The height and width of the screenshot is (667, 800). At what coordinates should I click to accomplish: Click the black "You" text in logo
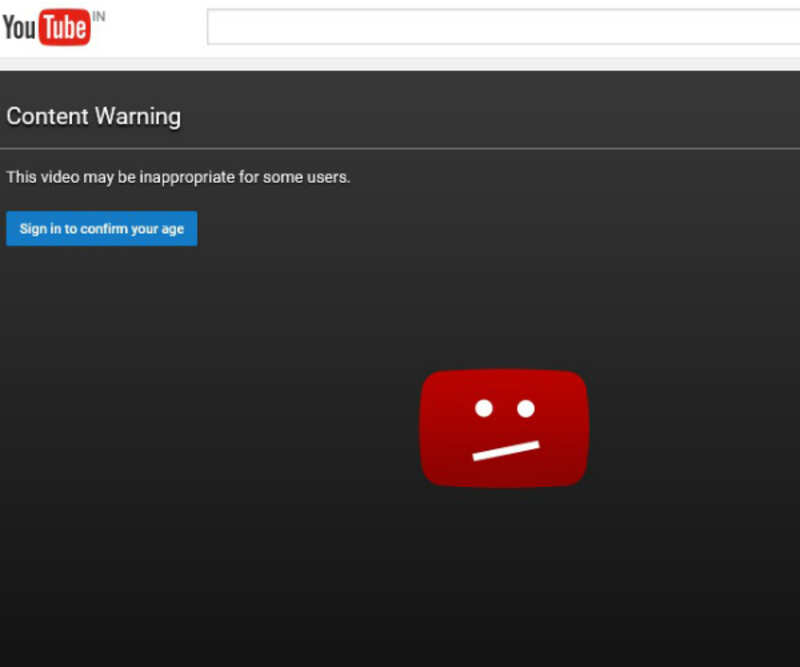19,28
